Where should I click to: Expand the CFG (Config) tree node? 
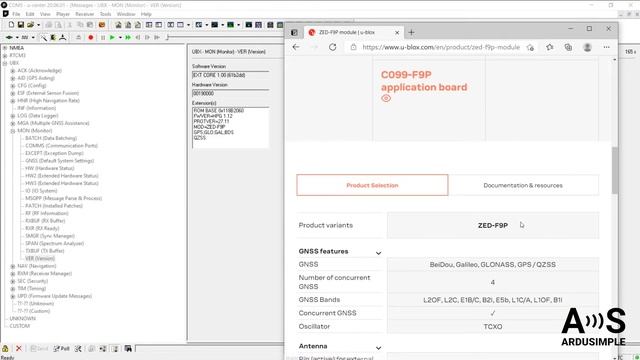13,86
